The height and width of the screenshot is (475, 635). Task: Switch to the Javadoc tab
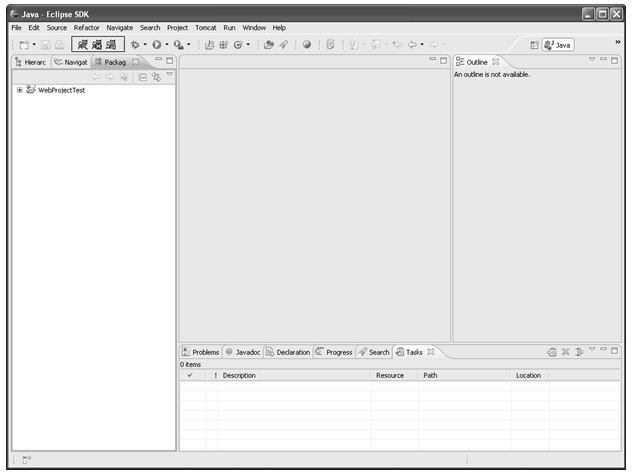243,352
